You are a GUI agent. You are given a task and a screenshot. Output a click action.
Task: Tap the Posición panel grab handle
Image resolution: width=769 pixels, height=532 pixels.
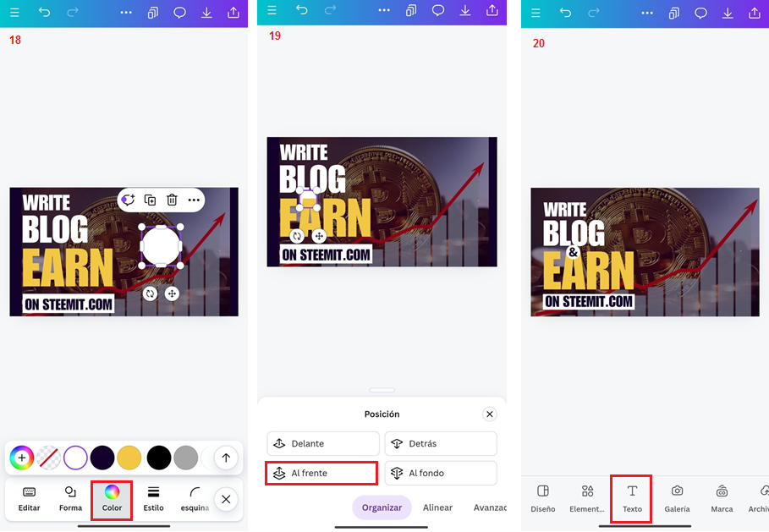click(382, 390)
